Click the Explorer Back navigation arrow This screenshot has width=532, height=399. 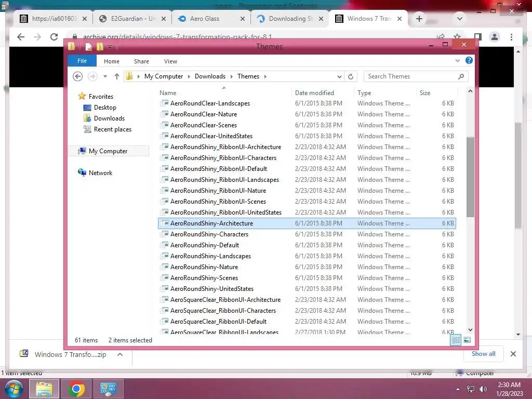tap(78, 76)
